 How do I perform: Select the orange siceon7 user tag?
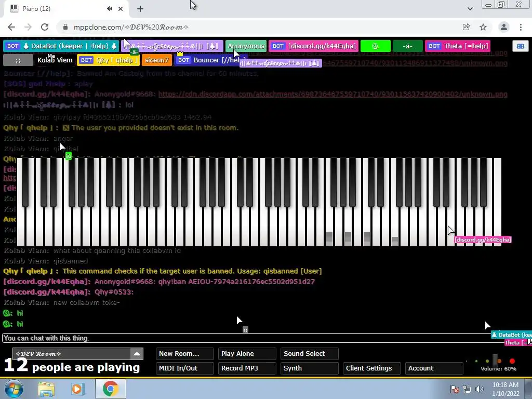(x=157, y=60)
